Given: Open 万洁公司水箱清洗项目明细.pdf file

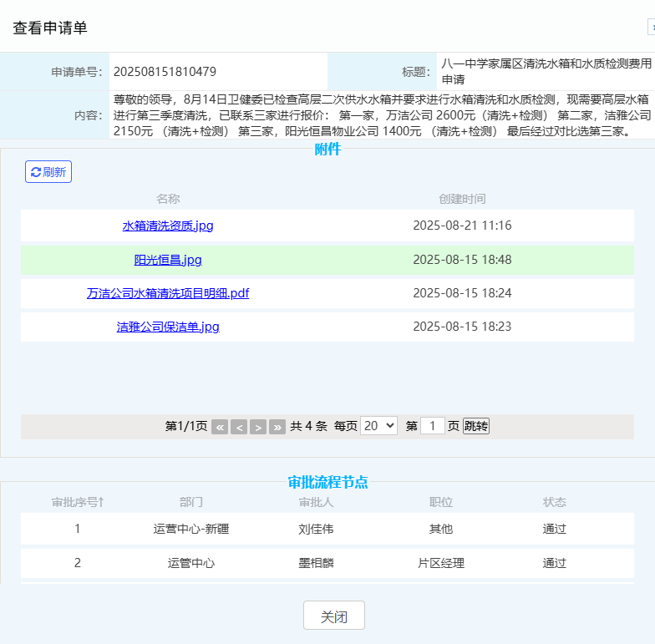Looking at the screenshot, I should [x=168, y=293].
